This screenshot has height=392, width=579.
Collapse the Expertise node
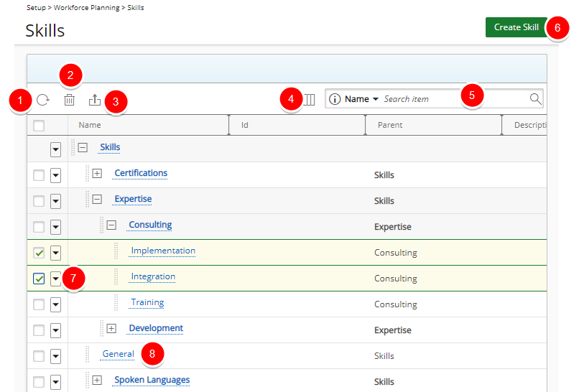pyautogui.click(x=97, y=200)
